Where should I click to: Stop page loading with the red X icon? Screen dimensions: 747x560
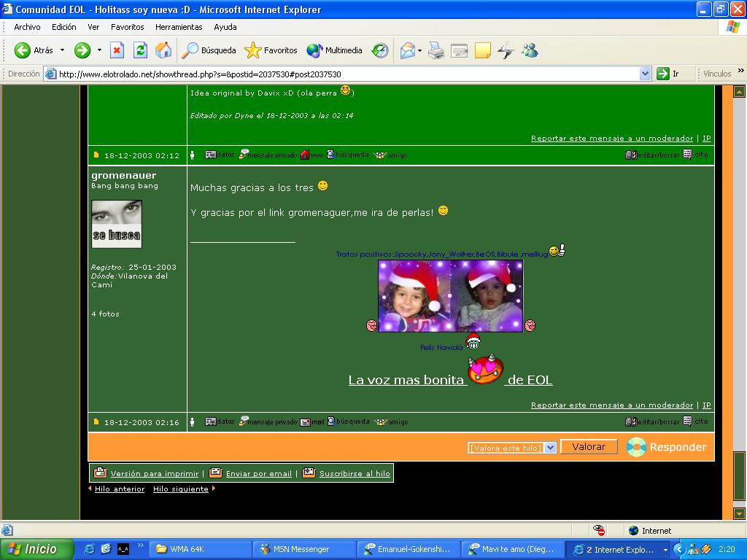click(117, 50)
